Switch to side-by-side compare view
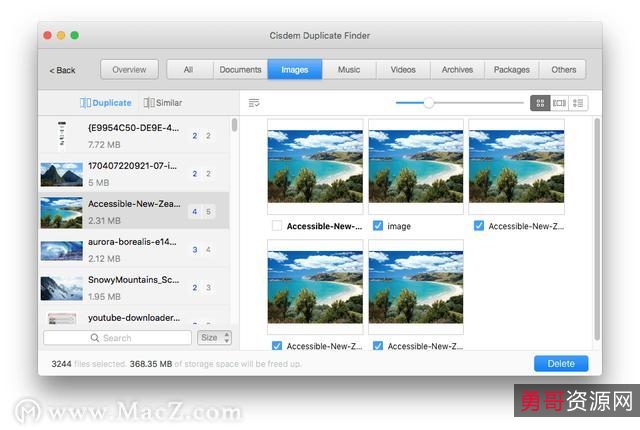The image size is (640, 430). tap(559, 103)
